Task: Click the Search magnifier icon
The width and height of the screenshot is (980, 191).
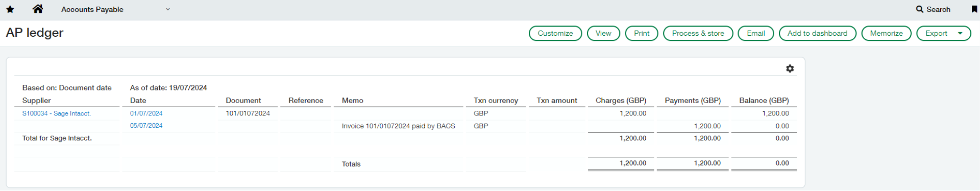Action: [920, 9]
